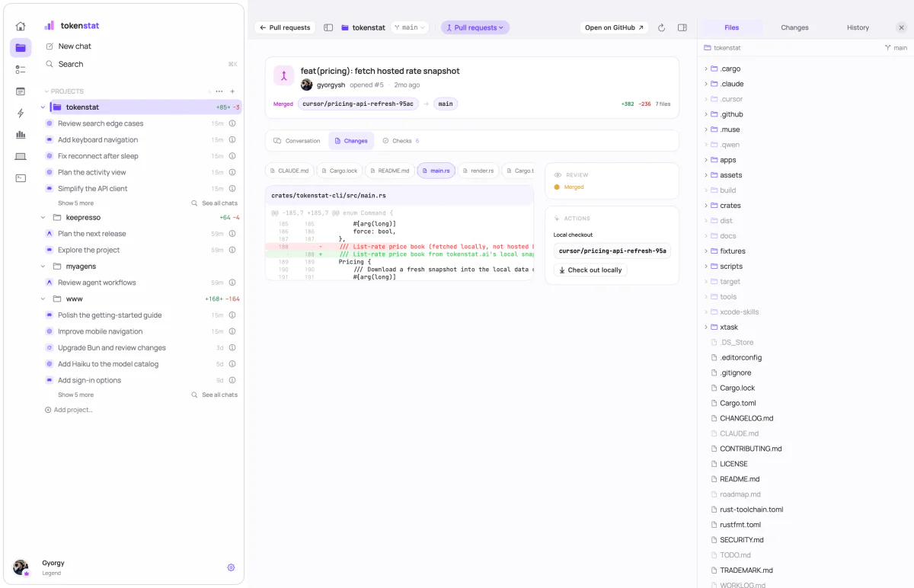The width and height of the screenshot is (914, 588).
Task: Open the news panel icon in rail
Action: (21, 91)
